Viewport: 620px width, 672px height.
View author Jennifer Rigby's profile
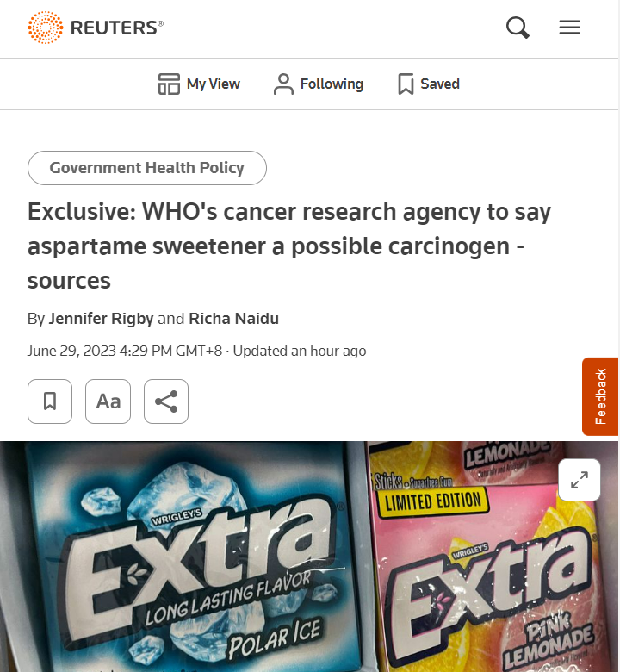[x=101, y=319]
